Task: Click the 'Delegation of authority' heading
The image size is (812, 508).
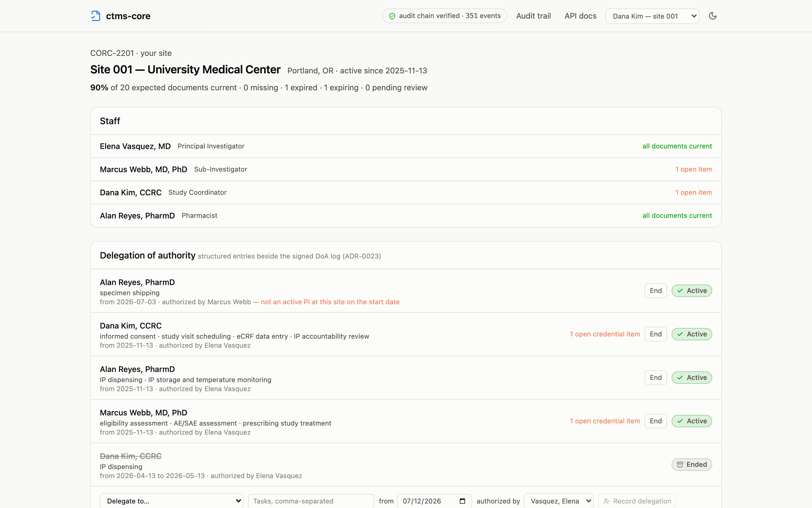Action: point(148,255)
